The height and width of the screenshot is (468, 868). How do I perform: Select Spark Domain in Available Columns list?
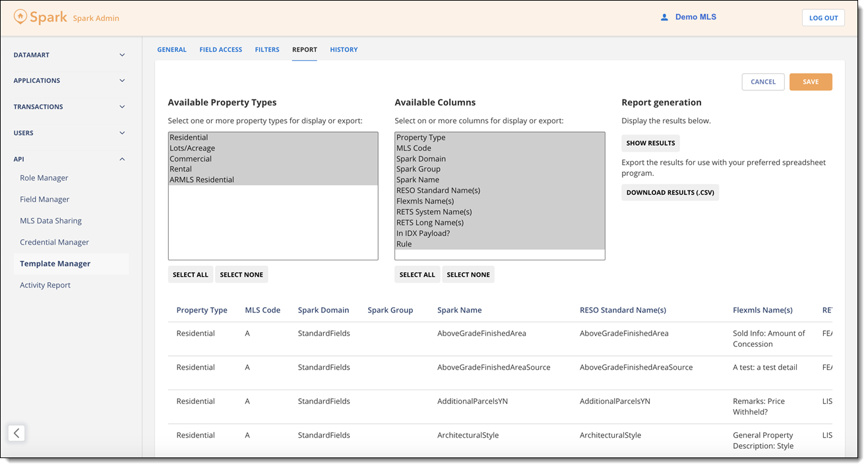(499, 159)
